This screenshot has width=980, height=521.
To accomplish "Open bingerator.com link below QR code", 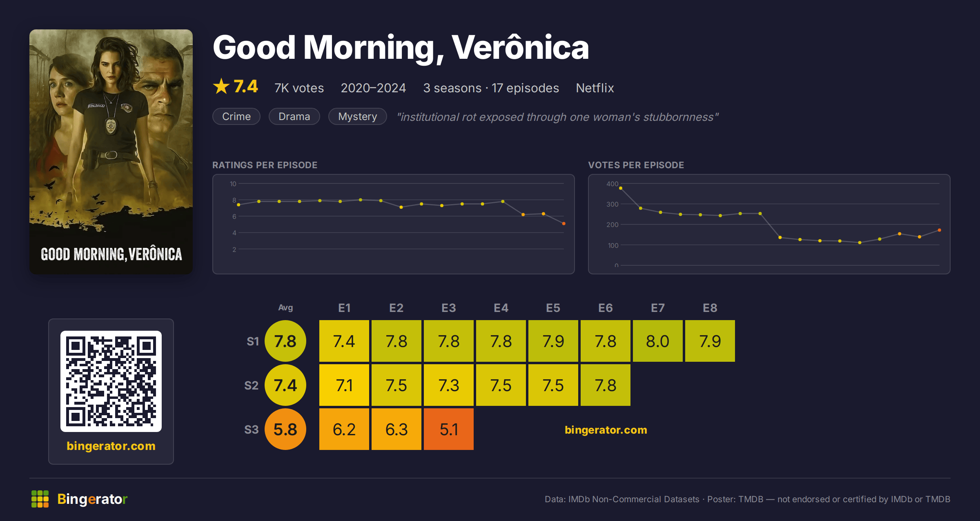I will pyautogui.click(x=111, y=446).
